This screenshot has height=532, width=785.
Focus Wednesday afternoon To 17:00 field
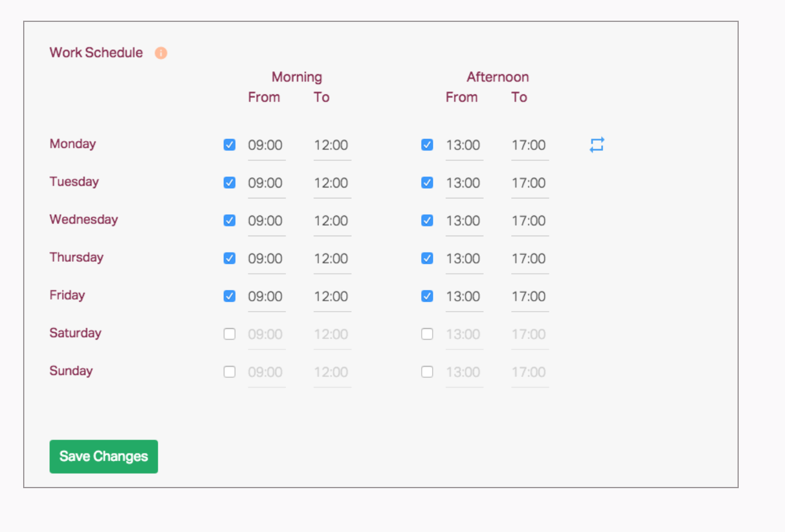pos(530,221)
